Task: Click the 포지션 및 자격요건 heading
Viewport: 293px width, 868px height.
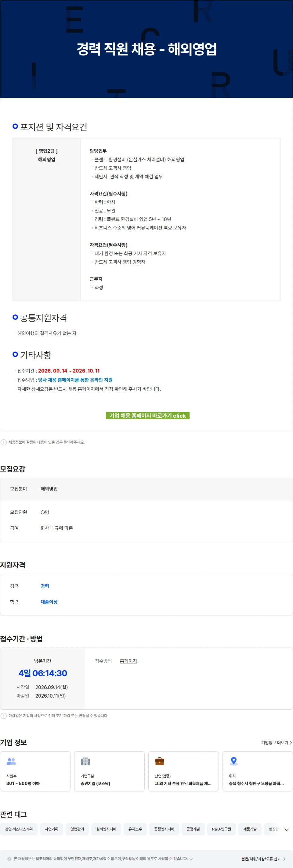Action: click(54, 127)
